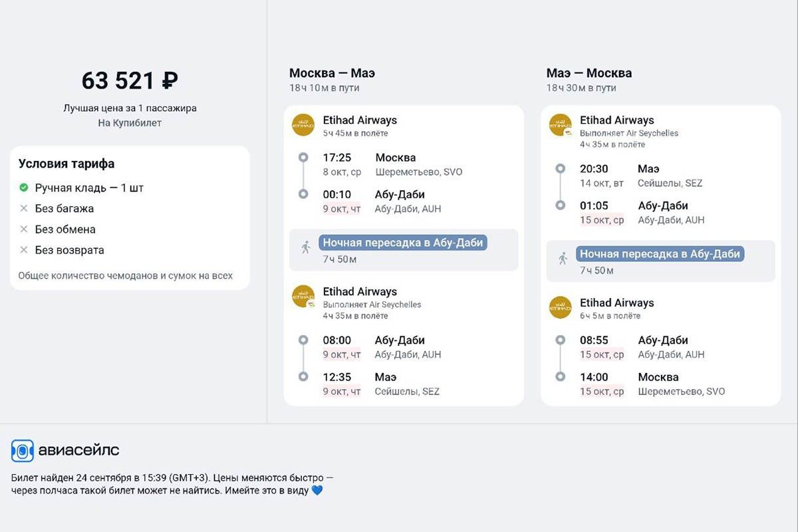This screenshot has height=532, width=798.
Task: Click walking person icon in Москва — Маэ layover
Action: click(306, 247)
